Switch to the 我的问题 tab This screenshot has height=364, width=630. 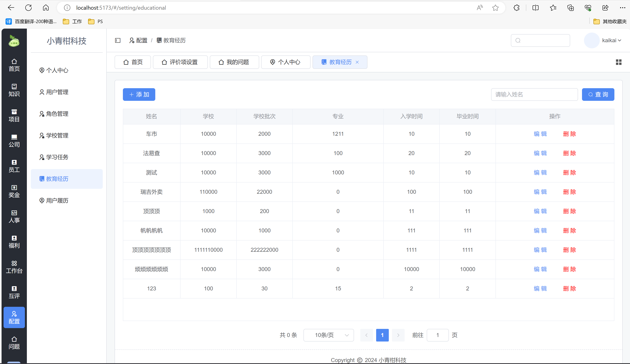pos(234,62)
